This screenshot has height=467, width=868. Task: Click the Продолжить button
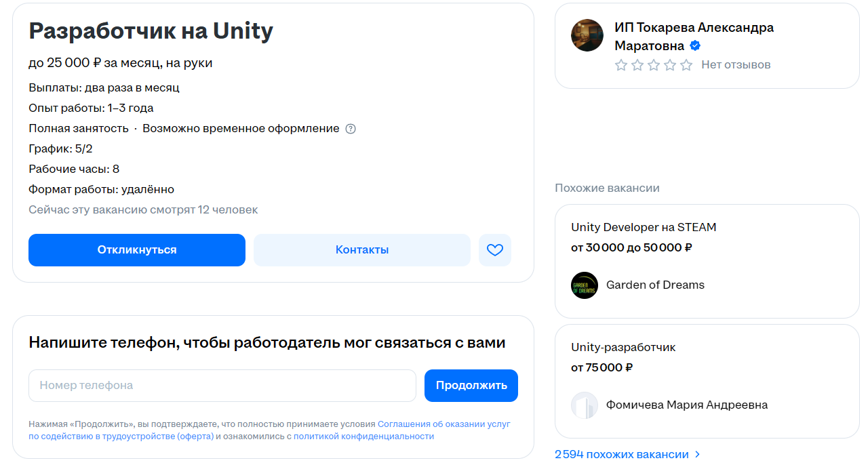pos(471,386)
